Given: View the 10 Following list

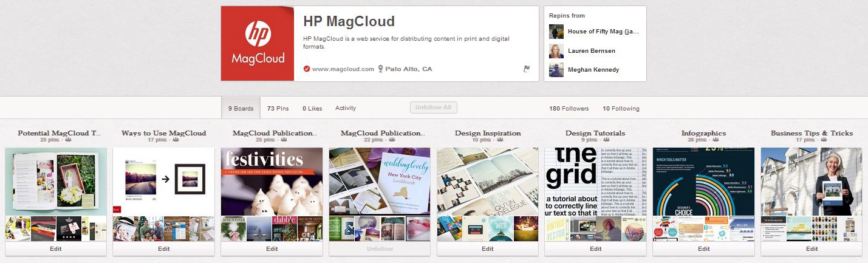Looking at the screenshot, I should click(621, 109).
